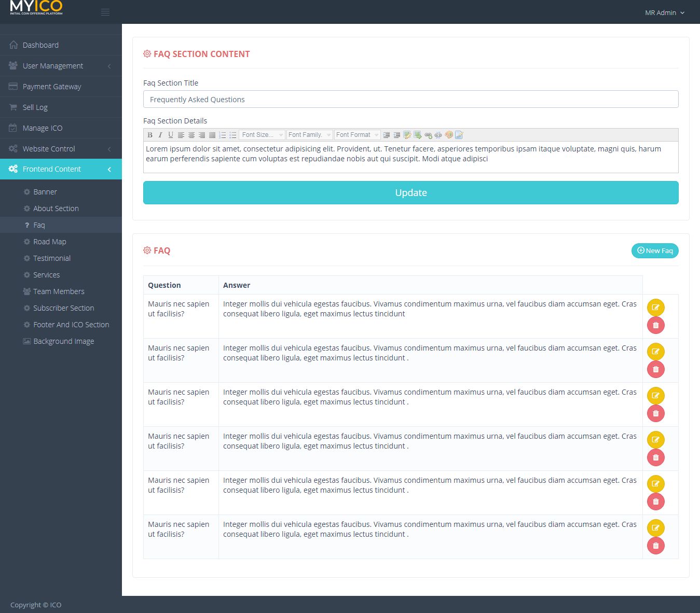Click the red trash icon in the last FAQ row

point(656,546)
